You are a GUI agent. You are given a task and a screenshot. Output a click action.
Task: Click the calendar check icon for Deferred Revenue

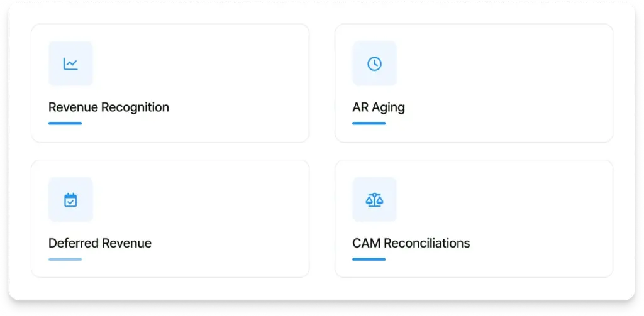click(70, 200)
